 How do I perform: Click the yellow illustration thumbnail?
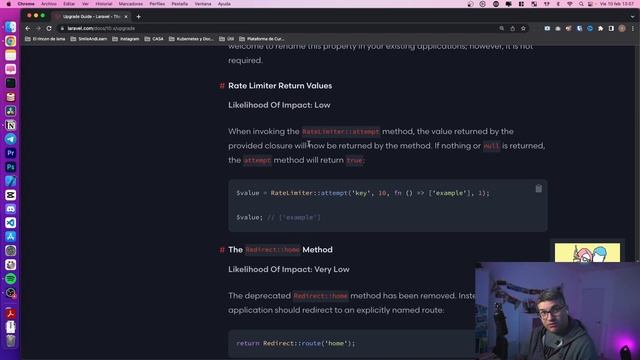[587, 253]
